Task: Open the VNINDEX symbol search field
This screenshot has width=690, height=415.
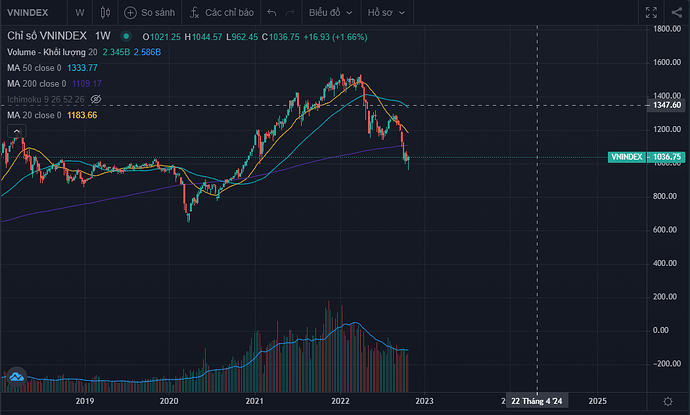Action: [x=28, y=12]
